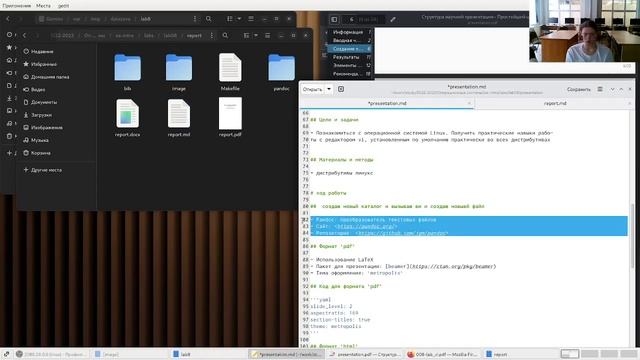Create a new document tab in gedit

point(341,89)
